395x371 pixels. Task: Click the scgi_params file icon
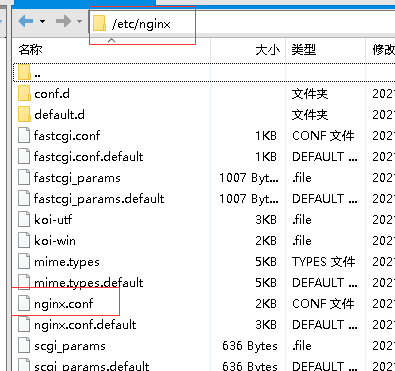(24, 346)
